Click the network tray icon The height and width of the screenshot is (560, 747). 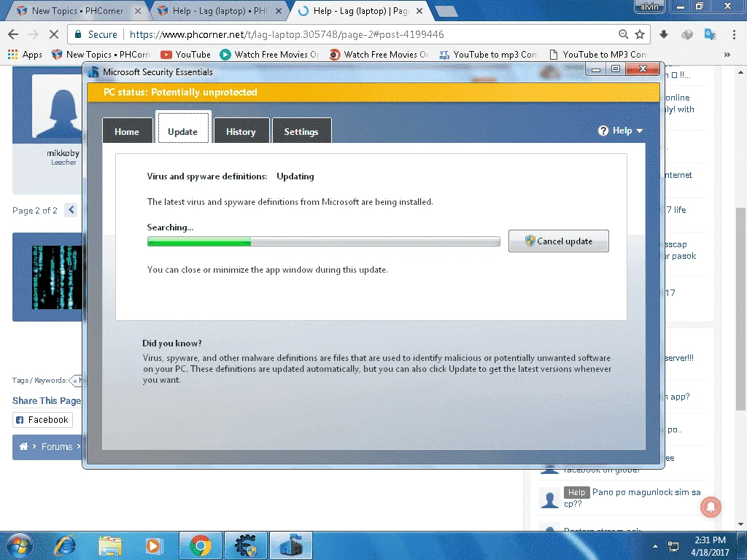[x=673, y=545]
